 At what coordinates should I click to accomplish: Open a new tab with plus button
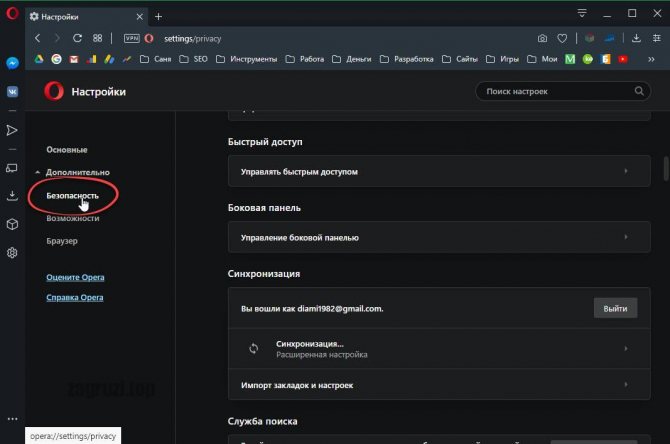159,17
